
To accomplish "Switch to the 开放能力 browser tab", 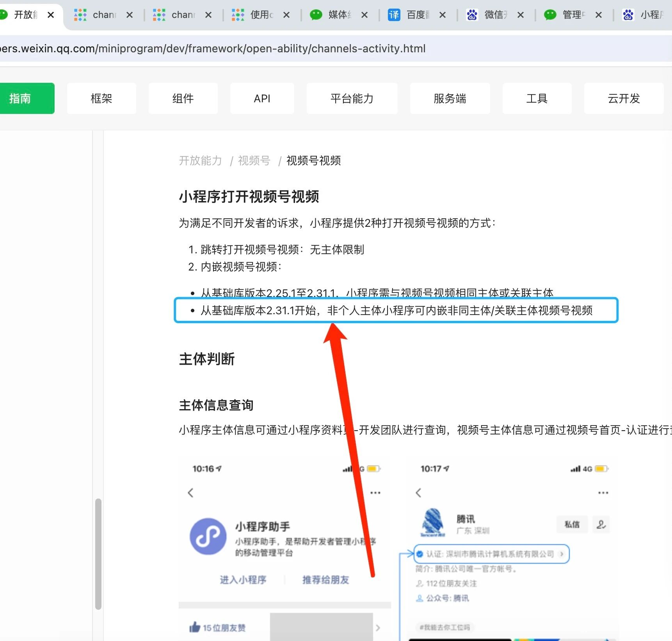I will 26,15.
